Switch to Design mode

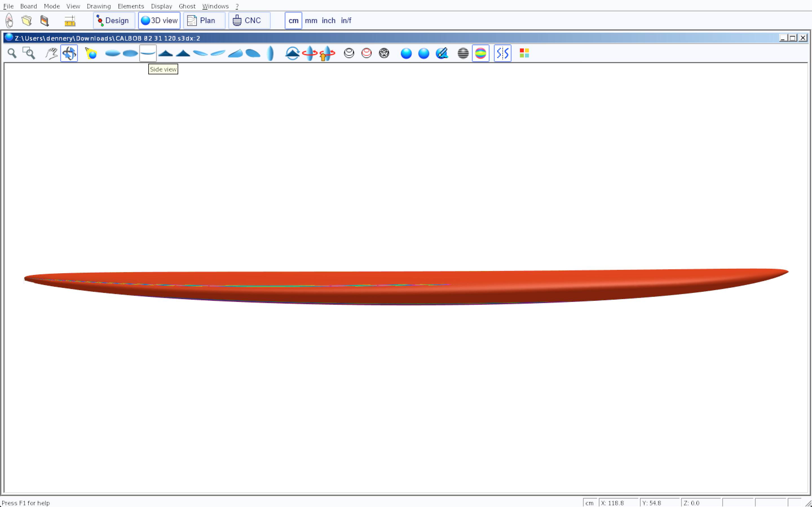click(114, 21)
